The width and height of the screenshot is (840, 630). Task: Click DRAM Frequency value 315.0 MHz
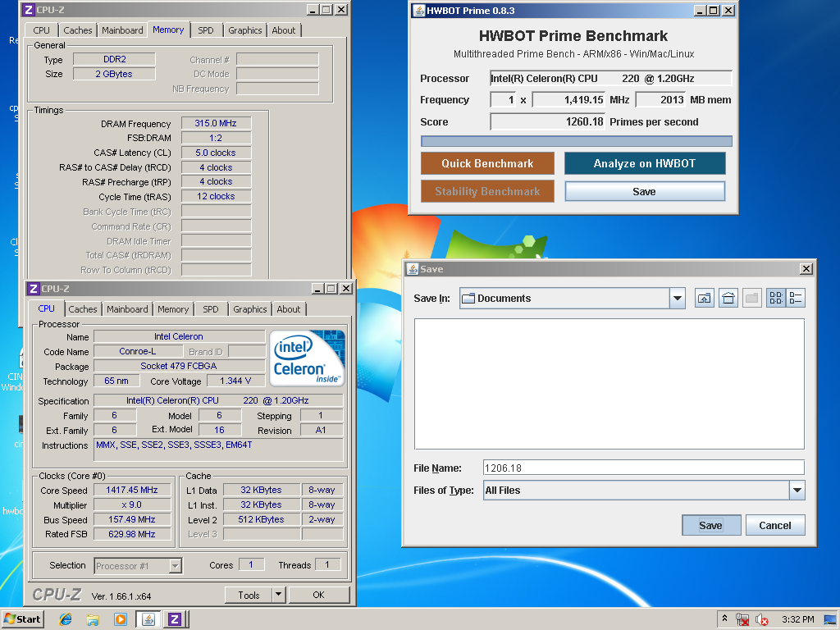(216, 123)
